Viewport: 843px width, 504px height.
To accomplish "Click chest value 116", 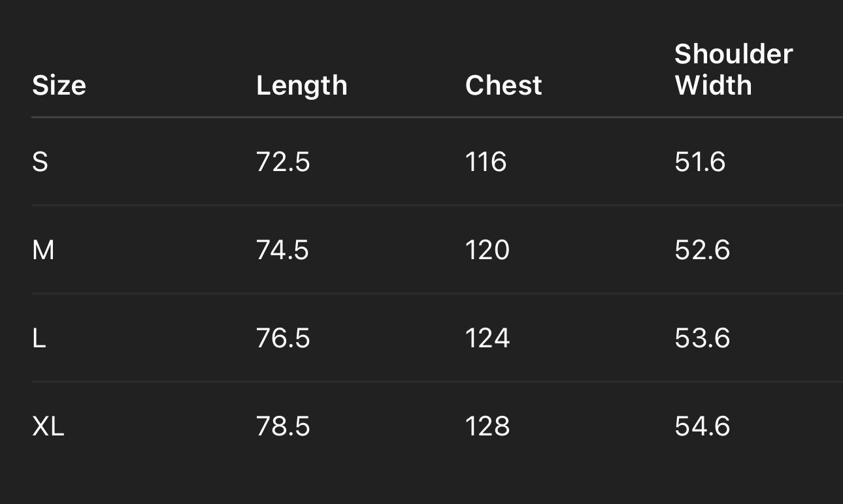I will 486,162.
